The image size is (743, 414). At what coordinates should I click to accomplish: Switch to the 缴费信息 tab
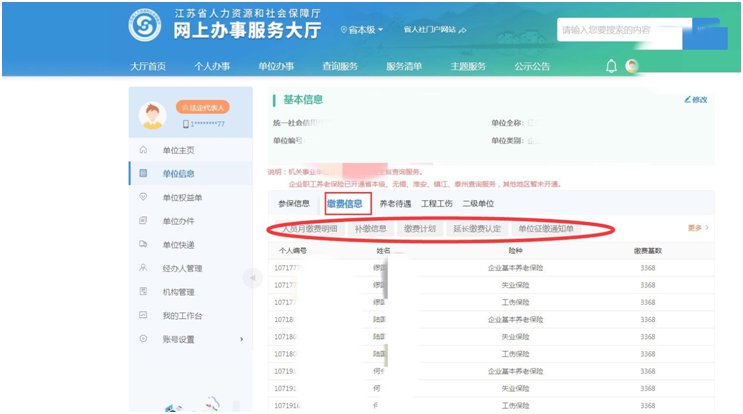(346, 204)
